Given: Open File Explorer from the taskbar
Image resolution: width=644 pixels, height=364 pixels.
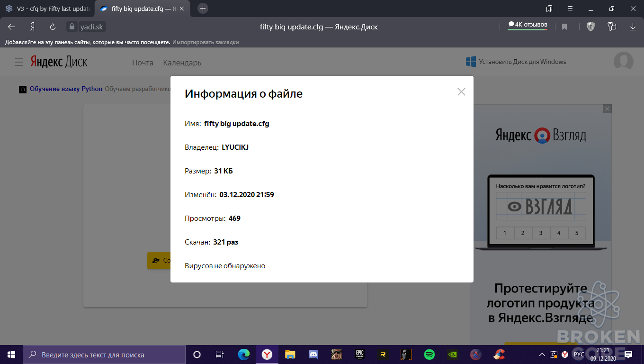Looking at the screenshot, I should coord(290,355).
